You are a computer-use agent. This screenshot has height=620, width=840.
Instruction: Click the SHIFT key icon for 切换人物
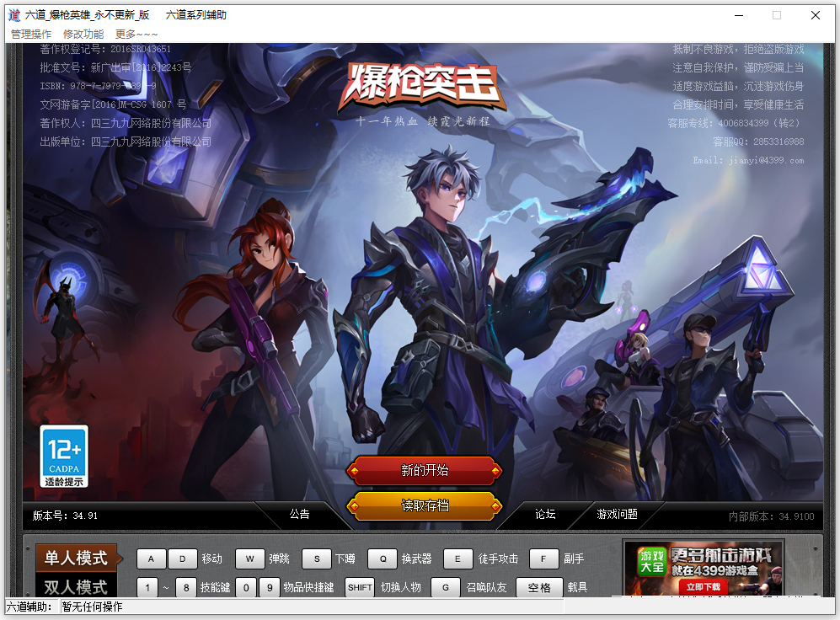[x=360, y=587]
